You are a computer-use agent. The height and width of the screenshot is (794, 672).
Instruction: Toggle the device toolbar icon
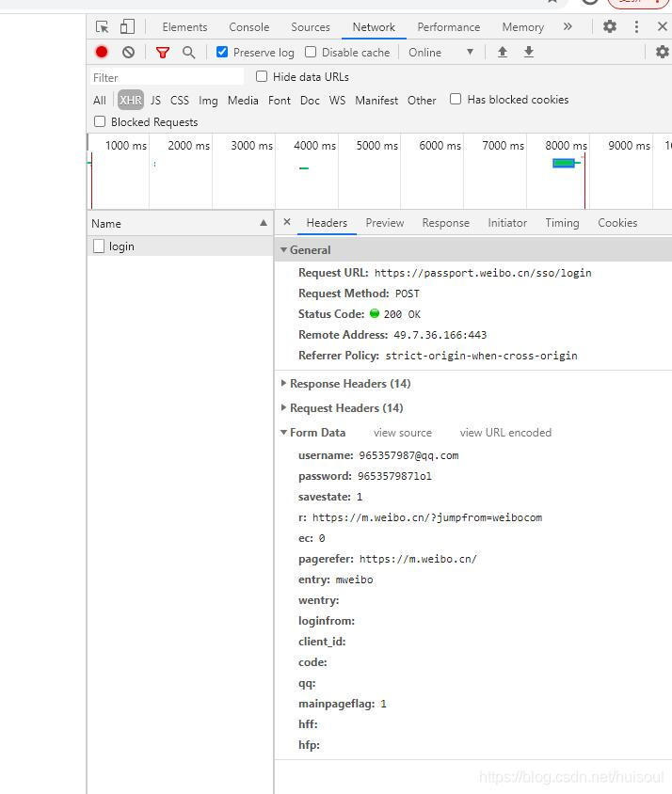127,27
